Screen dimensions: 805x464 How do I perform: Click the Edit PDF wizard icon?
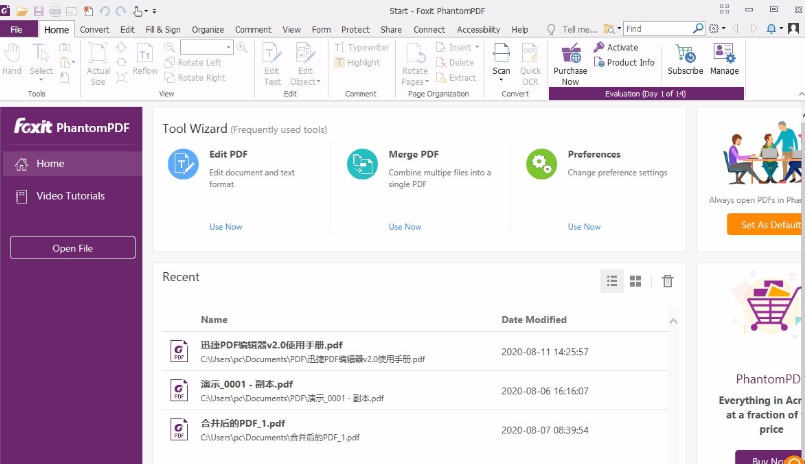click(x=183, y=164)
